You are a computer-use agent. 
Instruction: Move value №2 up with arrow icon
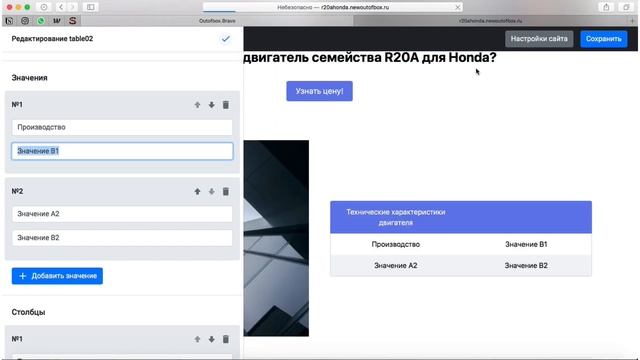click(198, 191)
